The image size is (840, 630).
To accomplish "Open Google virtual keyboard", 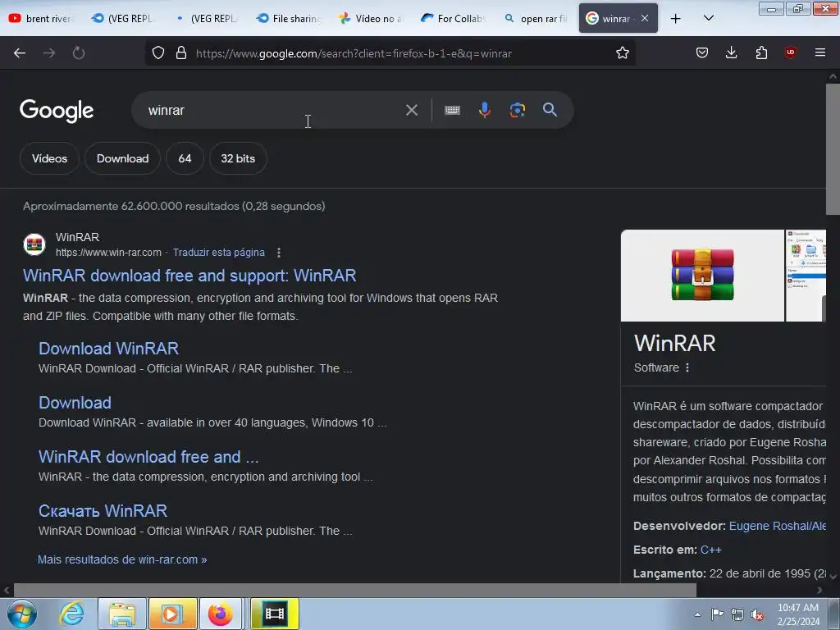I will point(452,110).
